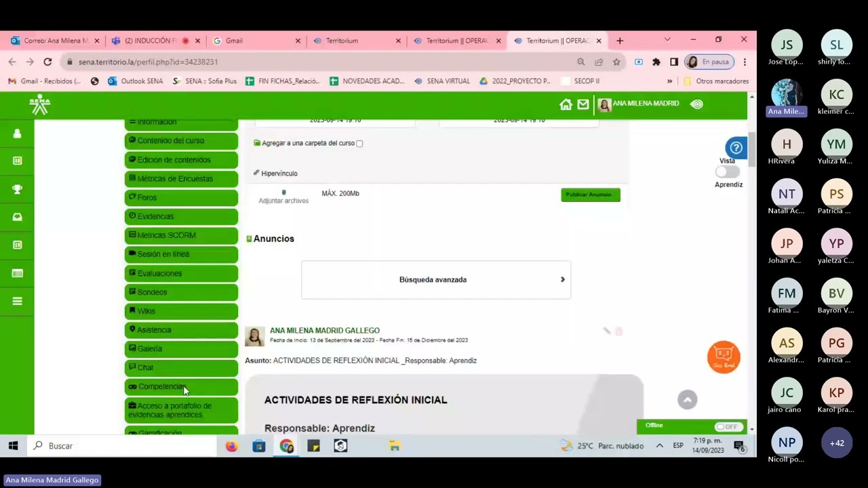Click the list card sidebar icon
The image size is (868, 488).
[17, 273]
